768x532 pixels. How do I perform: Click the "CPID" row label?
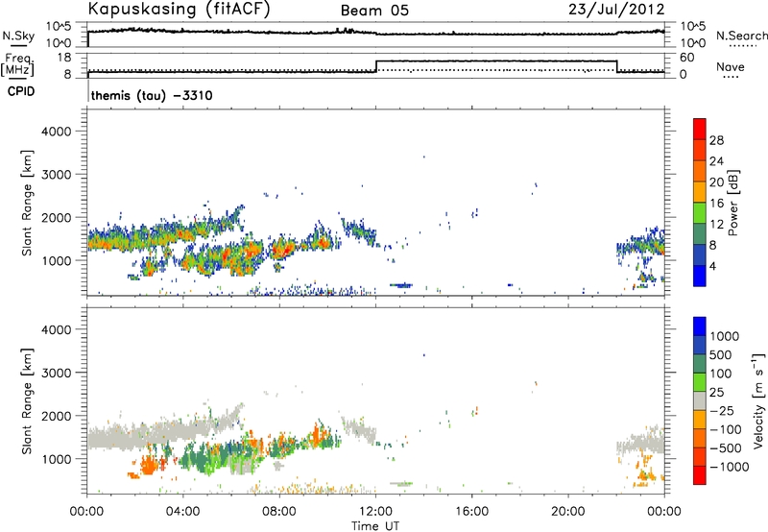point(21,91)
